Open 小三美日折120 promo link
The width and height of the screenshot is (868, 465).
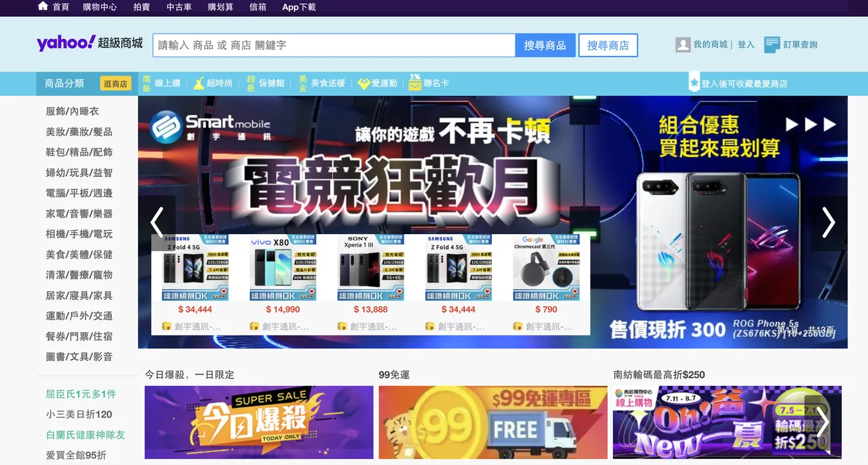pos(79,414)
